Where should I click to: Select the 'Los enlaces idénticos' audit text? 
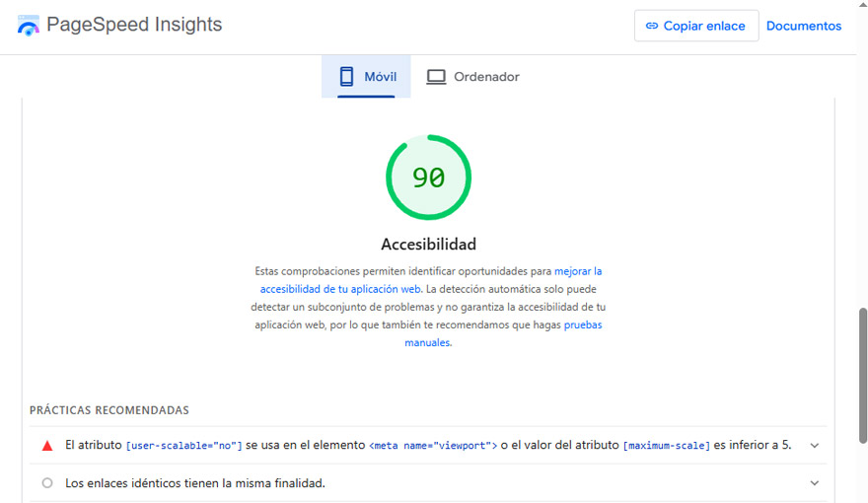194,483
